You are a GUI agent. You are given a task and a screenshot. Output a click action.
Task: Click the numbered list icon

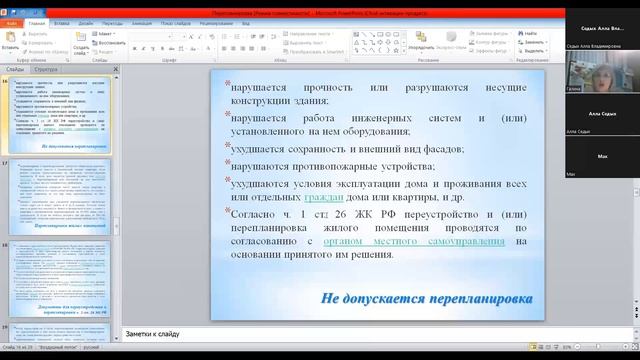coord(238,37)
